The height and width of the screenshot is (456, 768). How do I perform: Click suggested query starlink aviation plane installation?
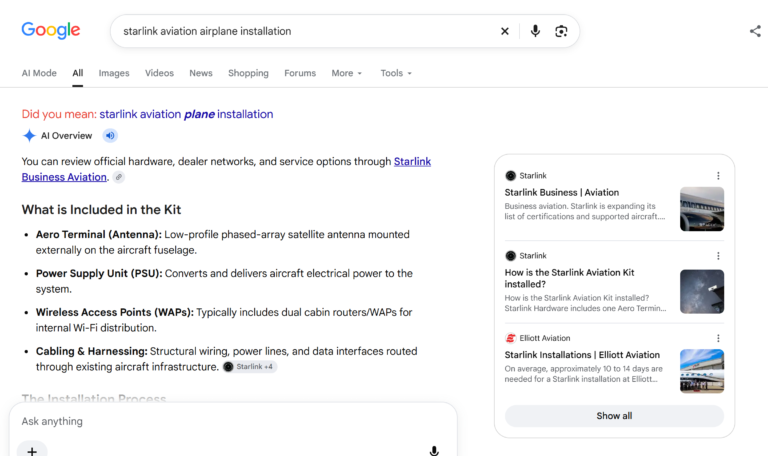point(186,114)
